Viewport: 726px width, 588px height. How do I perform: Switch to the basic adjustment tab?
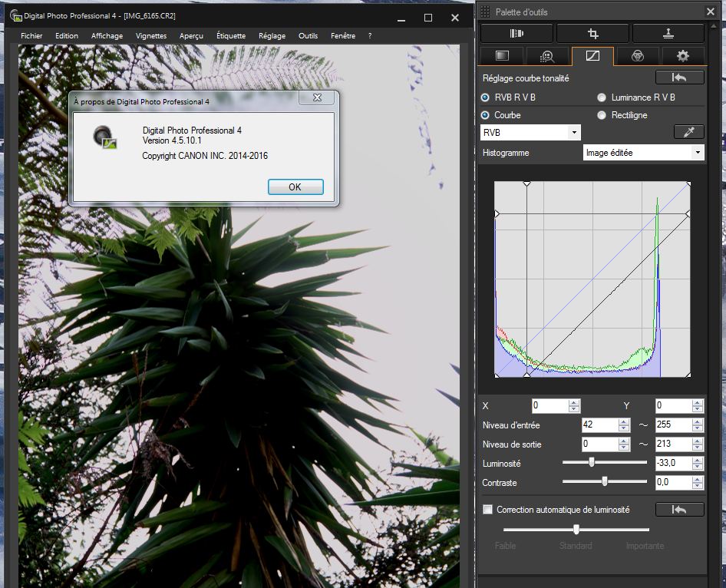[502, 56]
